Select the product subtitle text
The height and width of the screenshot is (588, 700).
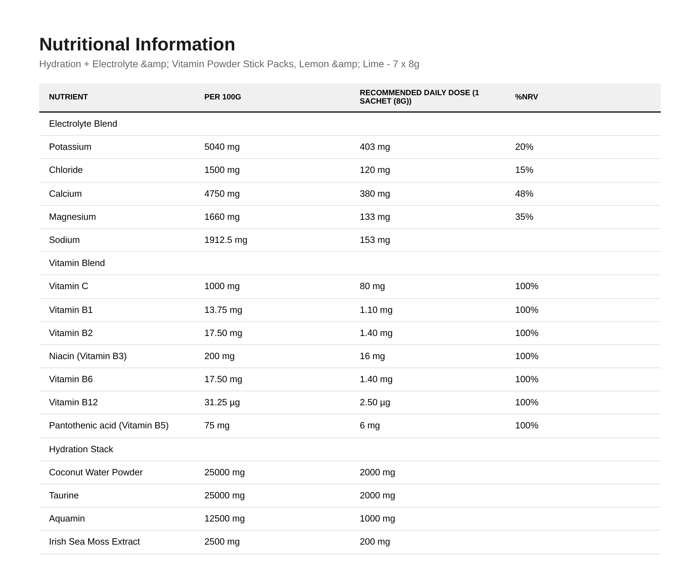point(229,64)
